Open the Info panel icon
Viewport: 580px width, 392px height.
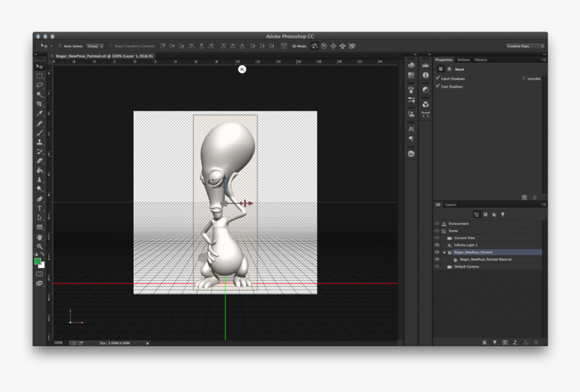[426, 76]
